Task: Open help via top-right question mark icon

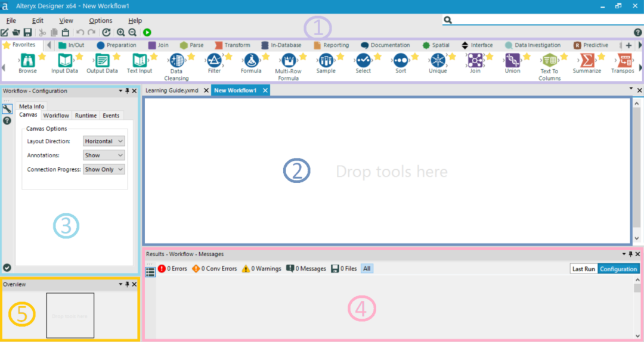Action: coord(637,32)
